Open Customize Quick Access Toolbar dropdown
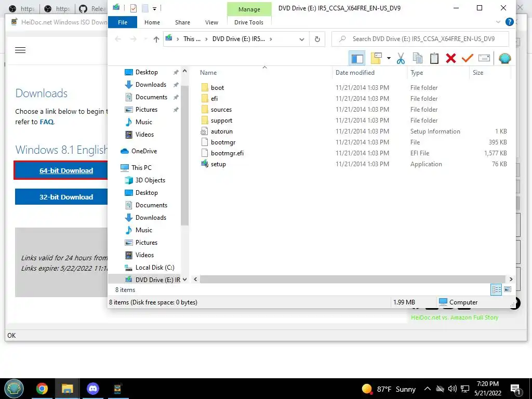The width and height of the screenshot is (532, 399). (x=154, y=8)
